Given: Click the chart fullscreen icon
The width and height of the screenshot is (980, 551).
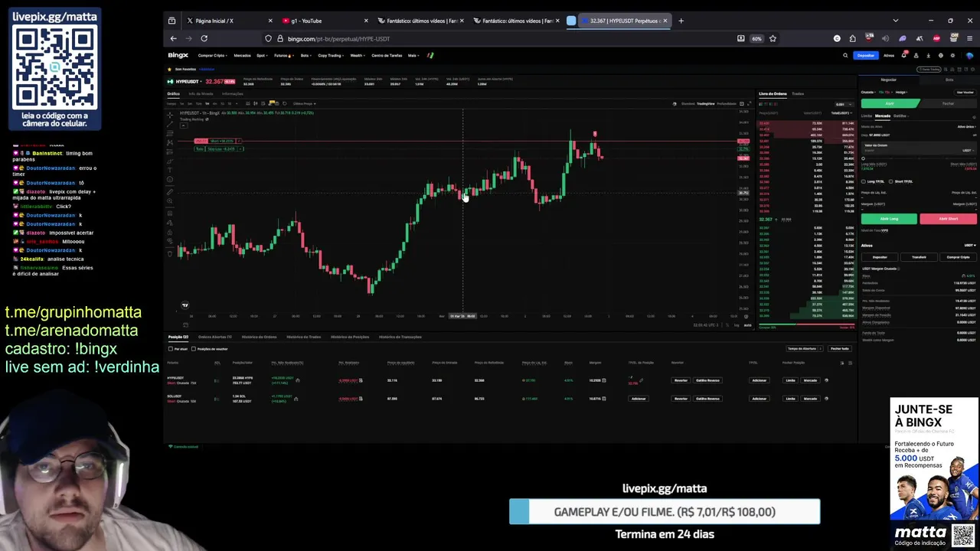Looking at the screenshot, I should tap(749, 103).
